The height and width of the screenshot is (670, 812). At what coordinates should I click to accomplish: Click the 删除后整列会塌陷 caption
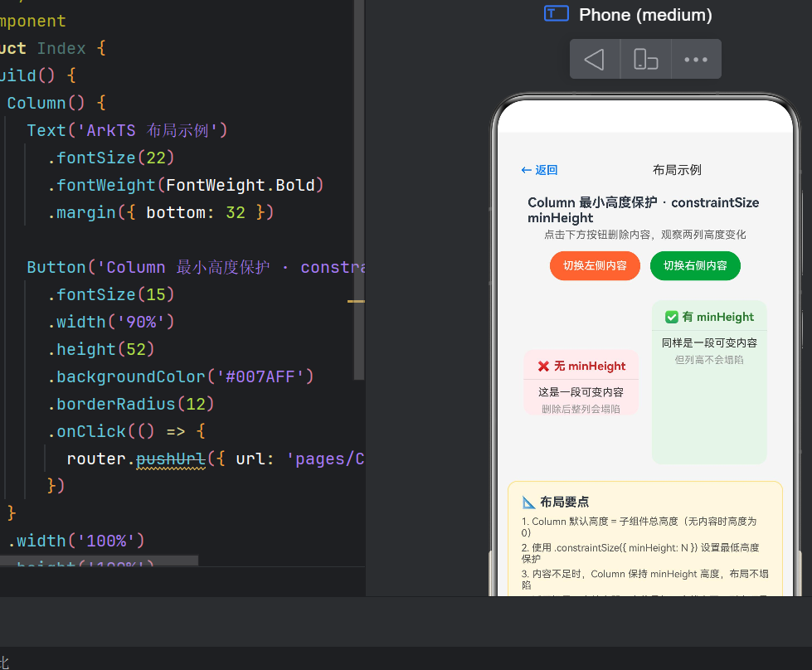click(x=581, y=409)
